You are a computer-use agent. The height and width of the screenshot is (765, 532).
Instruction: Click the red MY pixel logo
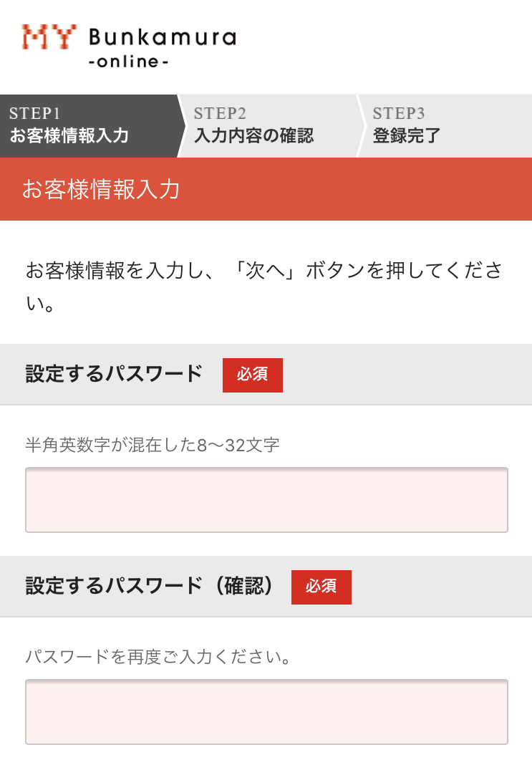49,37
